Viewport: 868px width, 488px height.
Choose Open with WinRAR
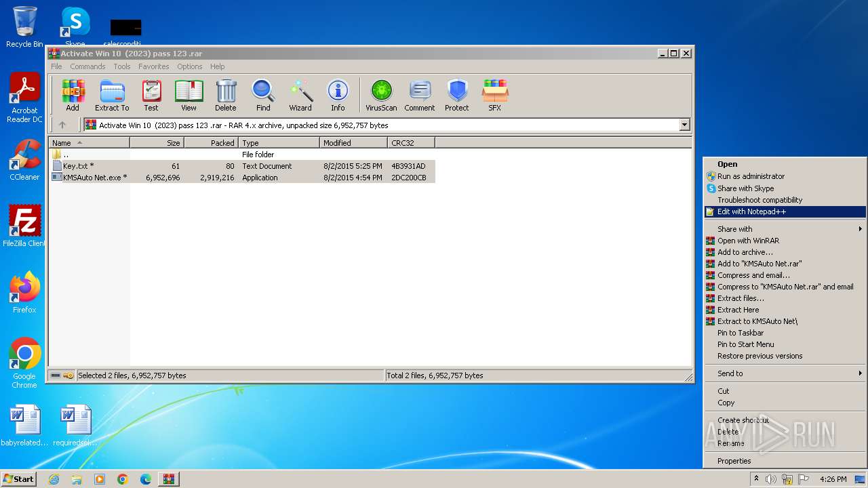click(x=785, y=241)
